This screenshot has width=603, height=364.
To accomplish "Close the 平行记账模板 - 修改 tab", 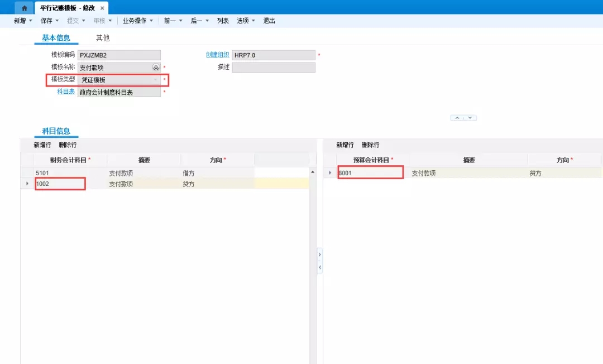I will point(102,8).
